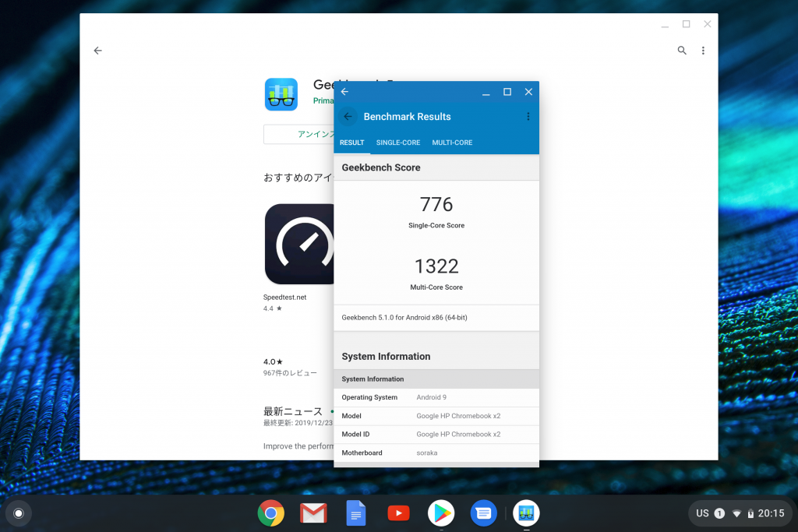
Task: Maximize the Play Store window
Action: point(686,24)
